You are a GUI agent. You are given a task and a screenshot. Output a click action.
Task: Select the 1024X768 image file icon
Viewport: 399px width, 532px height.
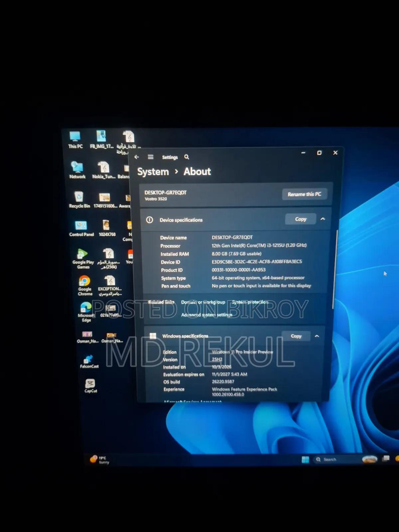pyautogui.click(x=107, y=228)
